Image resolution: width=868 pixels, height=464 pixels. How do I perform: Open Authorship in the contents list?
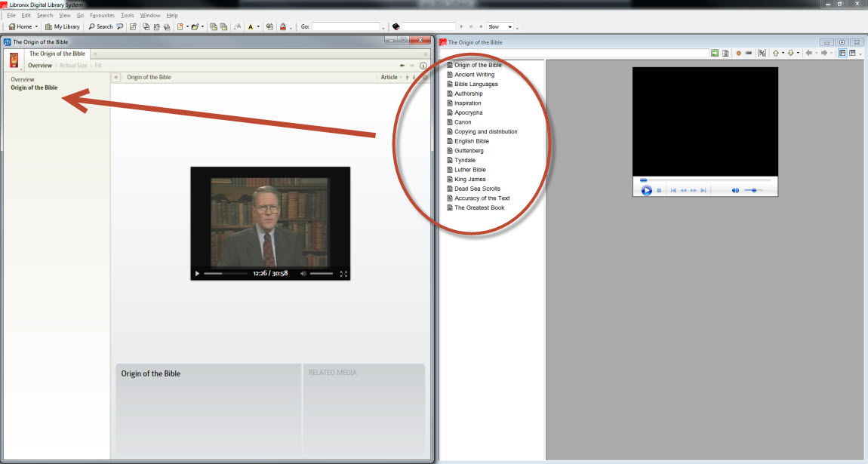(x=468, y=94)
